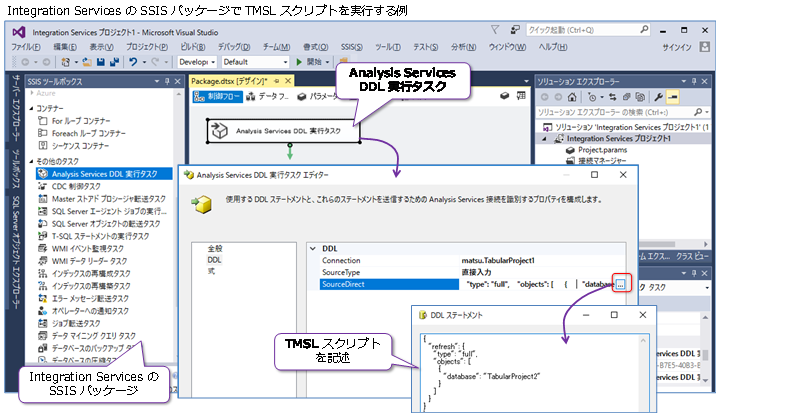This screenshot has height=415, width=800.
Task: Open the ファイル(F) menu
Action: tap(26, 47)
